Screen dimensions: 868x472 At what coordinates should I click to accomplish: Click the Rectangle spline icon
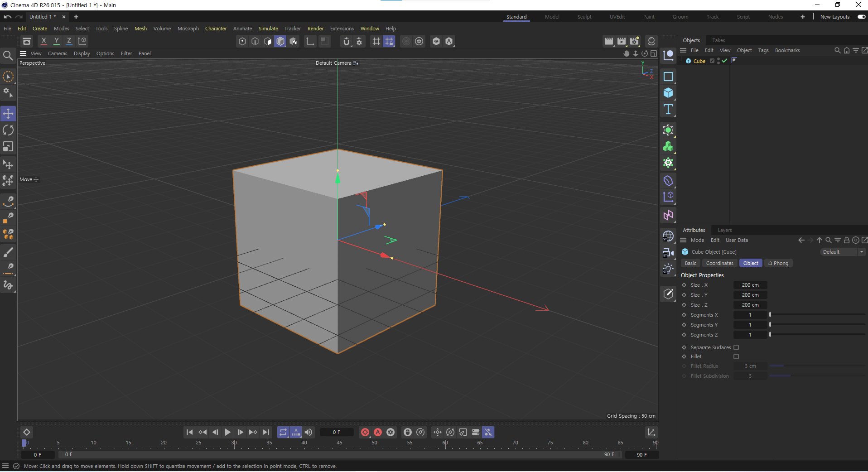668,77
